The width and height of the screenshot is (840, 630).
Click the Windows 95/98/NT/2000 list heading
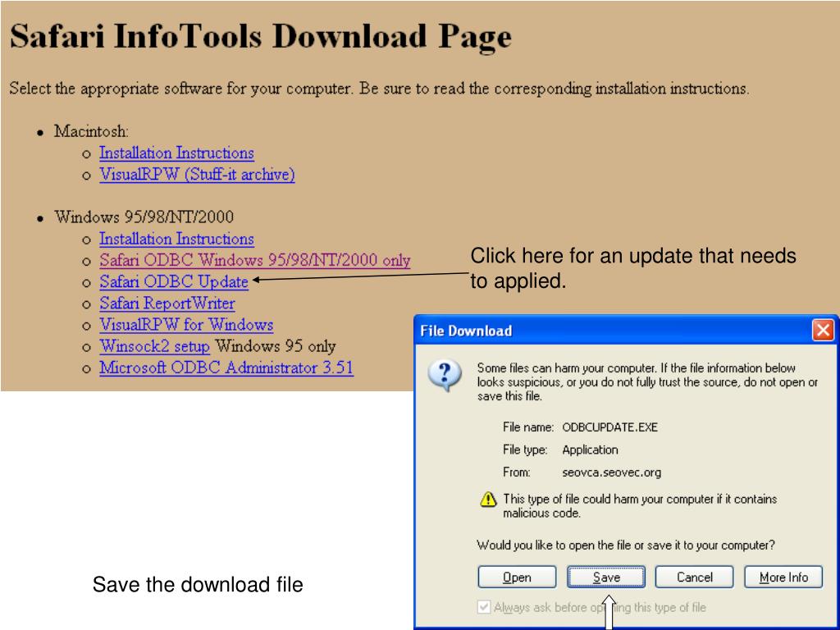point(144,217)
